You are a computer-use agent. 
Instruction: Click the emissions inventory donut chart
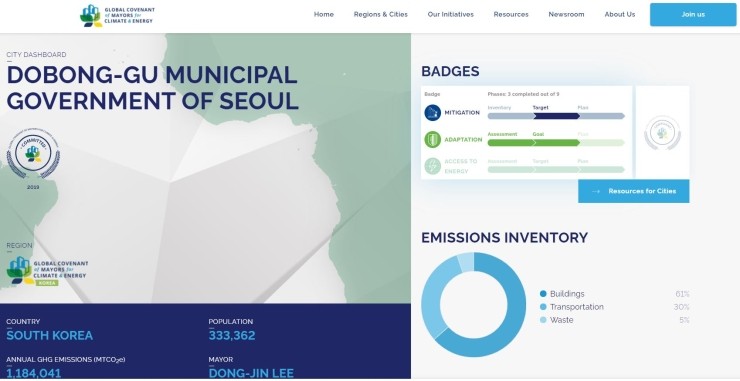pyautogui.click(x=473, y=305)
